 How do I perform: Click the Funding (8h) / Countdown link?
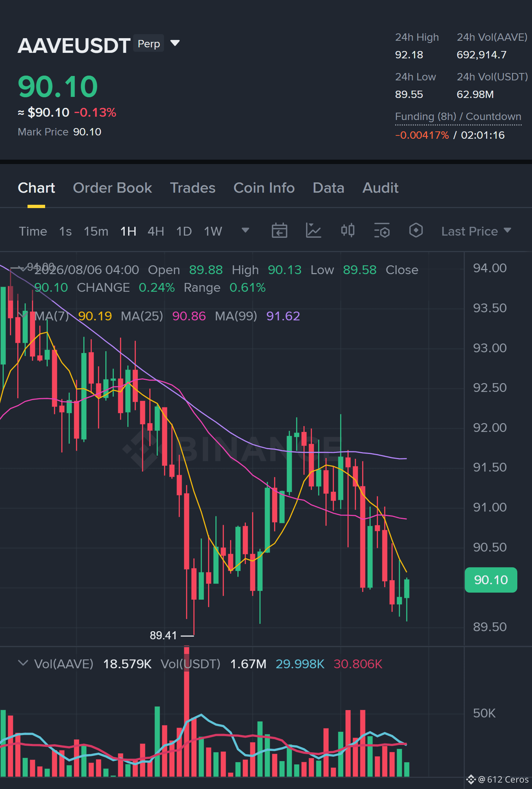(458, 117)
